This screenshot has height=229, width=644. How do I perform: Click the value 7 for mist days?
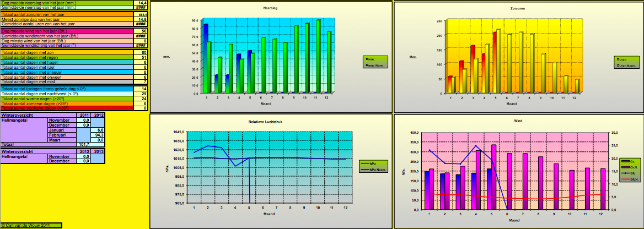coord(141,81)
